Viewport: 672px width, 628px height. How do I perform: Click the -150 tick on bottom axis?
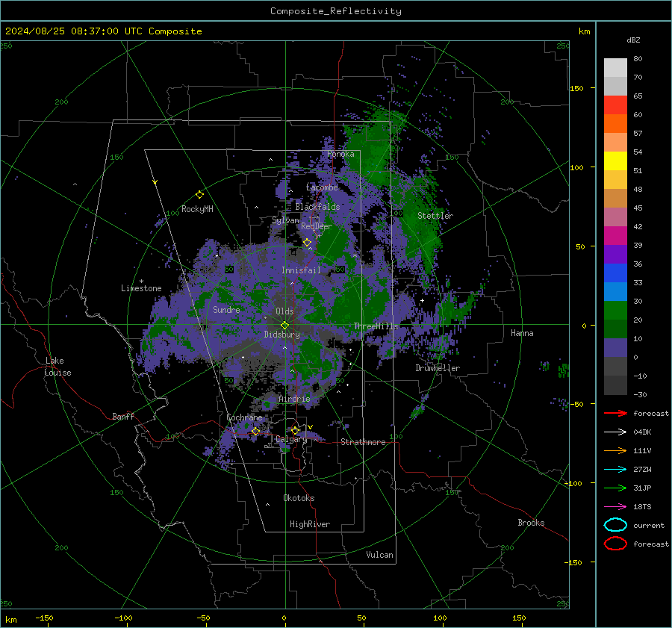(x=44, y=618)
